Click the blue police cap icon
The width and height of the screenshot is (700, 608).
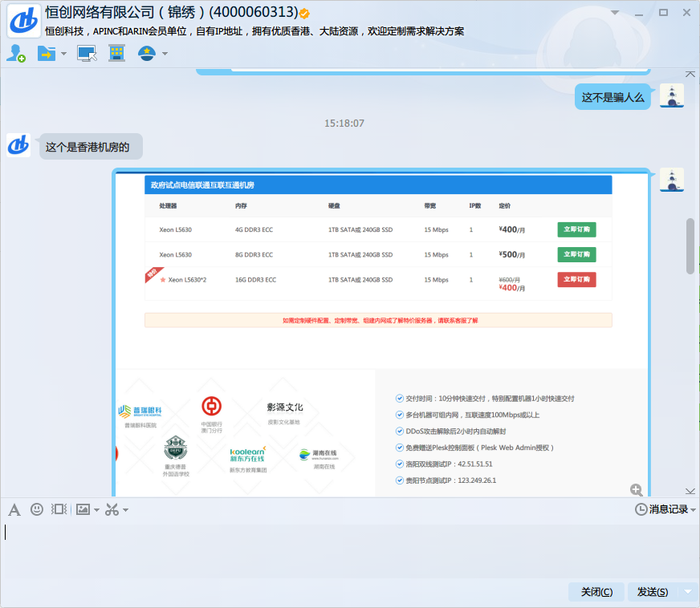(x=147, y=54)
